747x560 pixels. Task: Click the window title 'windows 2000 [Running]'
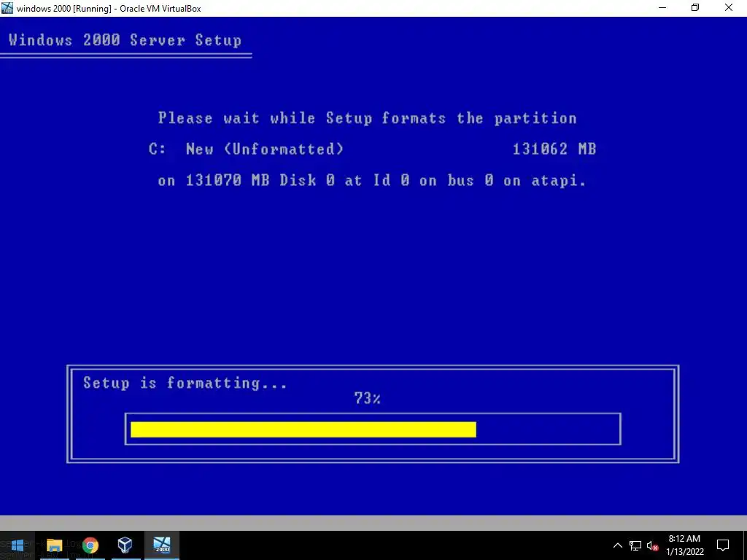[x=109, y=8]
